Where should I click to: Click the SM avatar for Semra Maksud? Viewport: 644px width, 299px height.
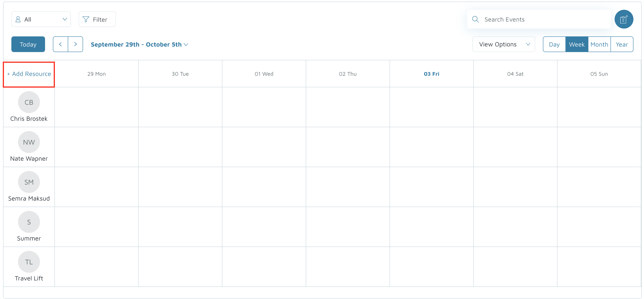(x=29, y=182)
